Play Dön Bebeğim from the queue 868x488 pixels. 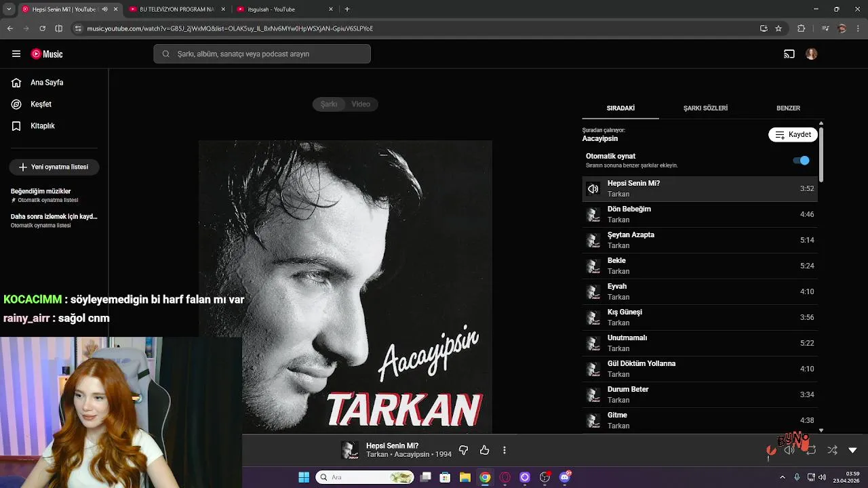(700, 215)
